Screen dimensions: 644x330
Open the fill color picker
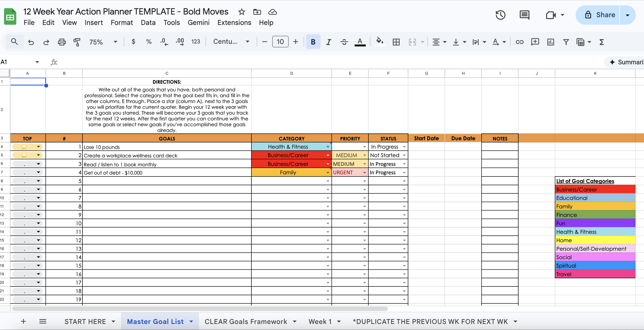click(380, 41)
